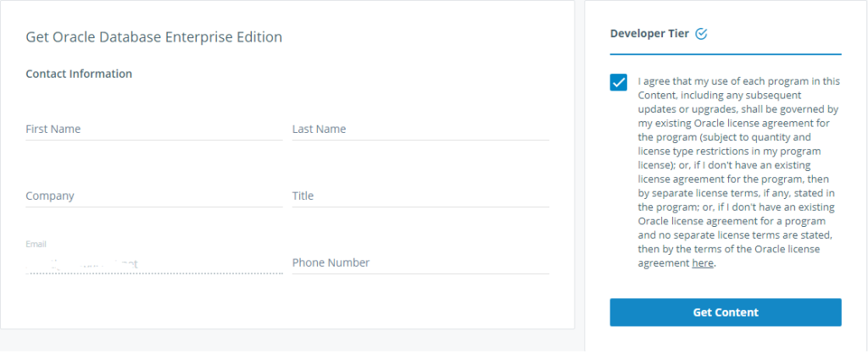The width and height of the screenshot is (868, 359).
Task: Select the Phone Number field
Action: tap(420, 263)
